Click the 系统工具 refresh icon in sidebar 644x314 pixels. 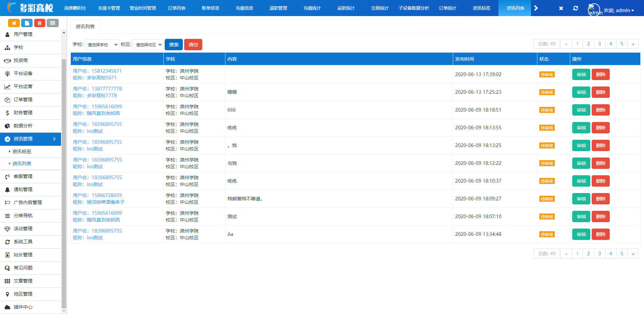pyautogui.click(x=7, y=242)
